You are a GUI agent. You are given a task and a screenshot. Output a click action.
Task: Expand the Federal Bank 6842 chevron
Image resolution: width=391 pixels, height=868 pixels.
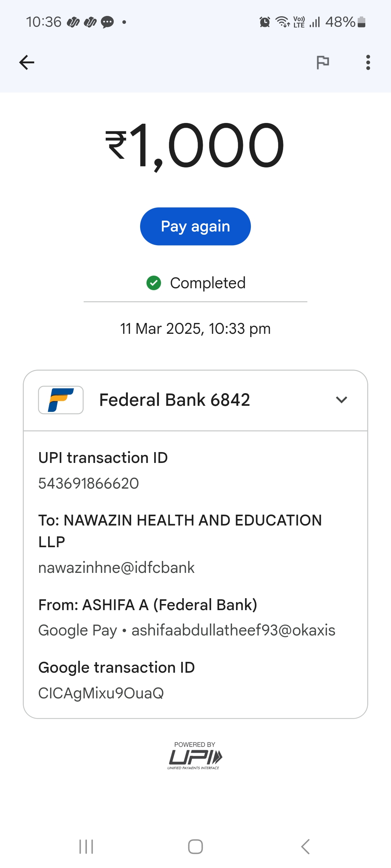click(341, 400)
